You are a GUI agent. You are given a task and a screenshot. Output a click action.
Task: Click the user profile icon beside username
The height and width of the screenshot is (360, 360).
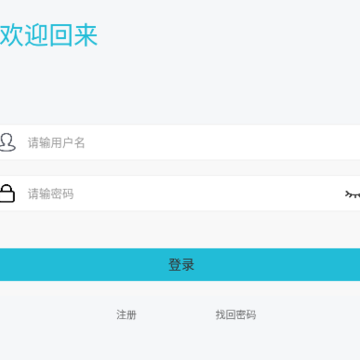tap(7, 142)
